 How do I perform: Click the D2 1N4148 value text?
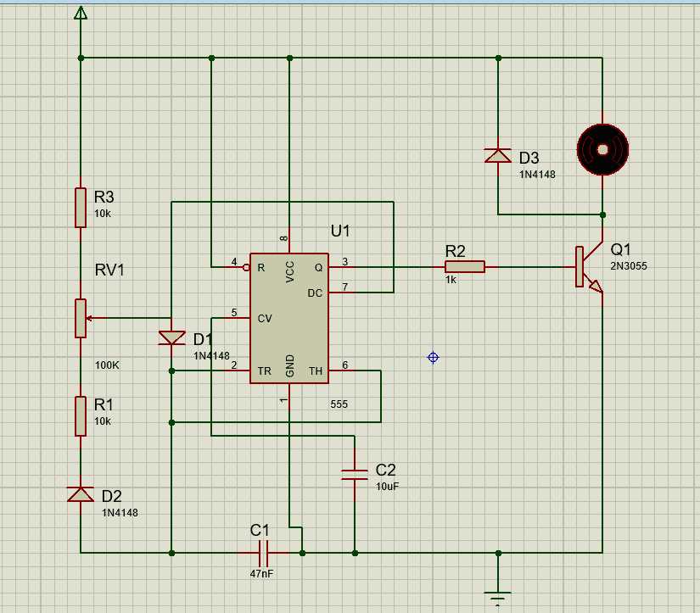(x=120, y=513)
